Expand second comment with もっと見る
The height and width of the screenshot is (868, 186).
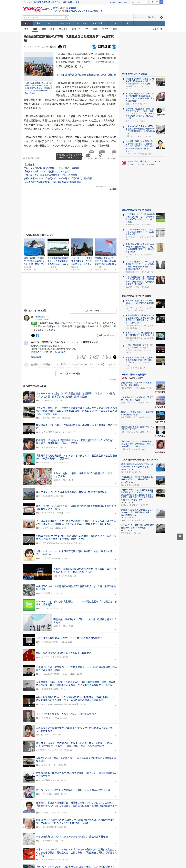(x=60, y=352)
